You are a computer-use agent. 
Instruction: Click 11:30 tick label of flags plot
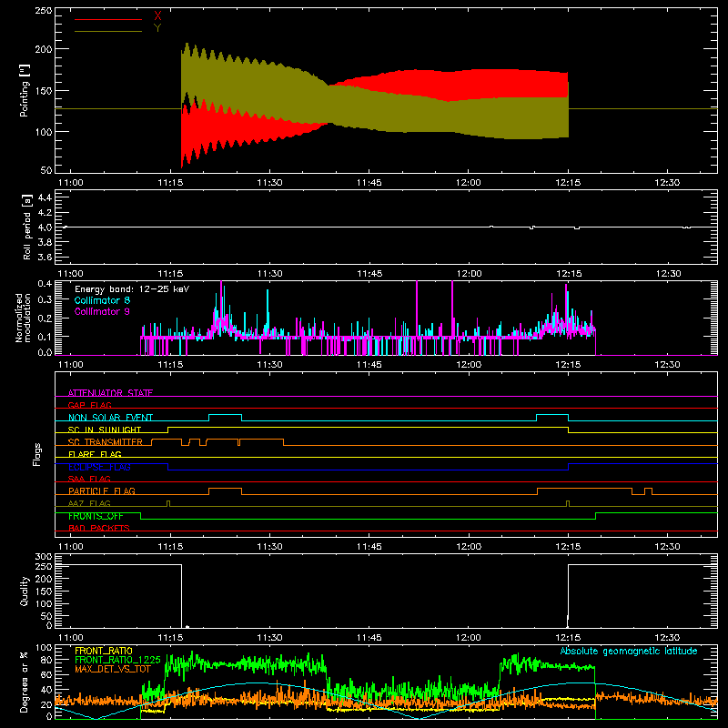[x=269, y=547]
